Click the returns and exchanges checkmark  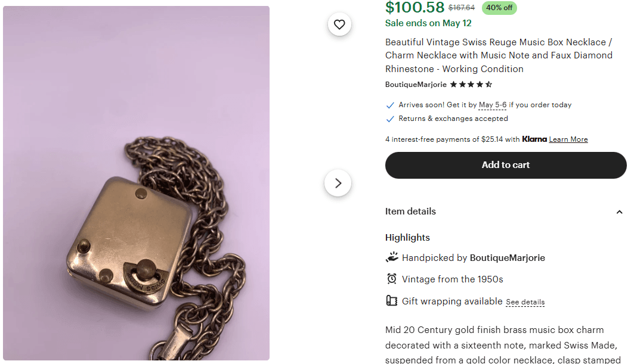point(389,119)
